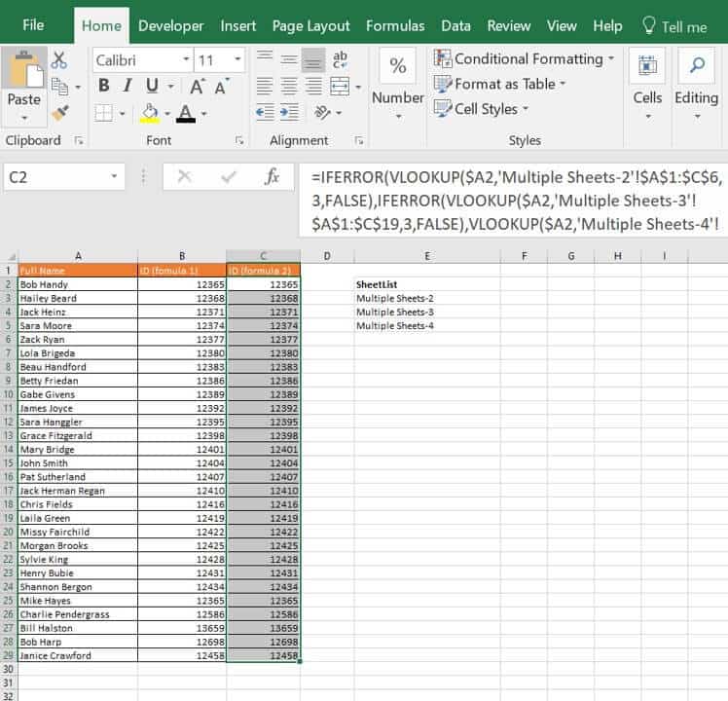Open the Name Box dropdown arrow

[x=115, y=177]
